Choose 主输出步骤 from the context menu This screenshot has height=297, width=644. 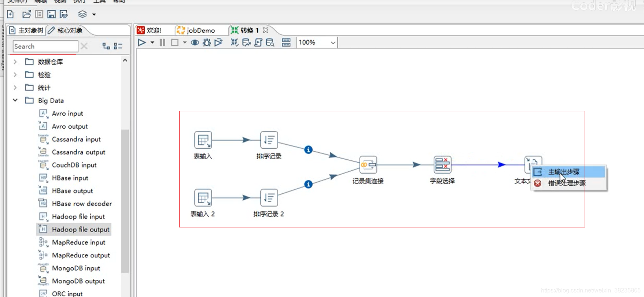pos(569,172)
